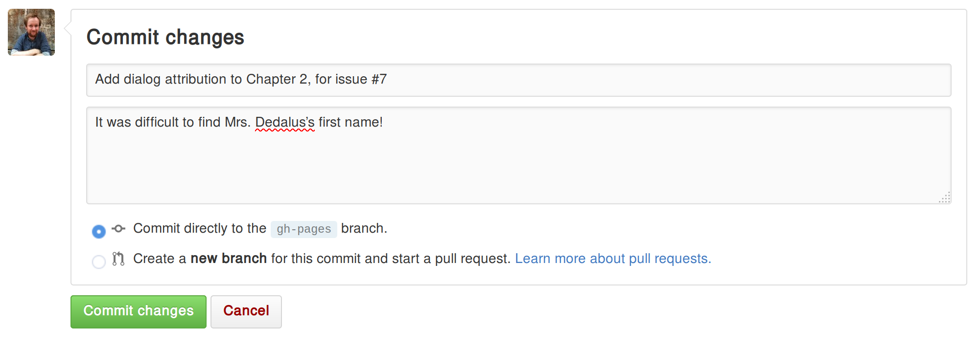Click the user avatar photo

pos(31,32)
